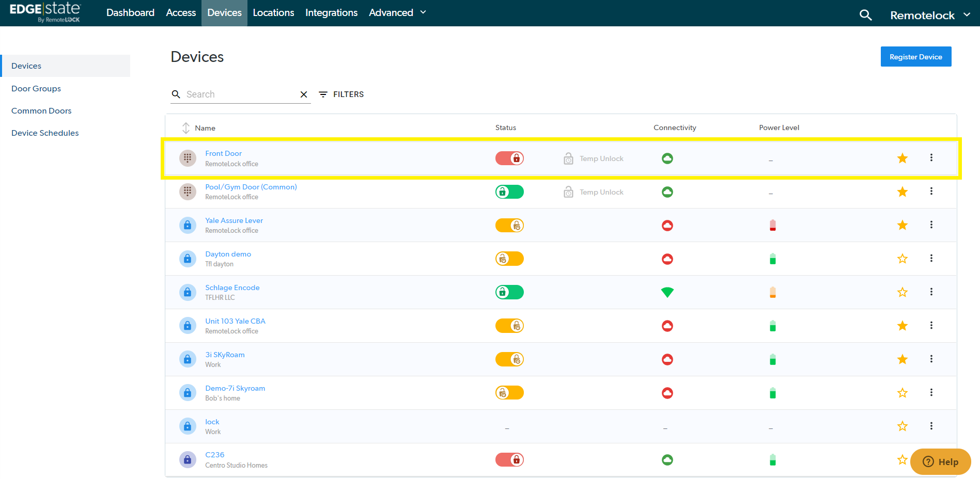980x479 pixels.
Task: Open the Schlage Encode device link
Action: click(232, 288)
